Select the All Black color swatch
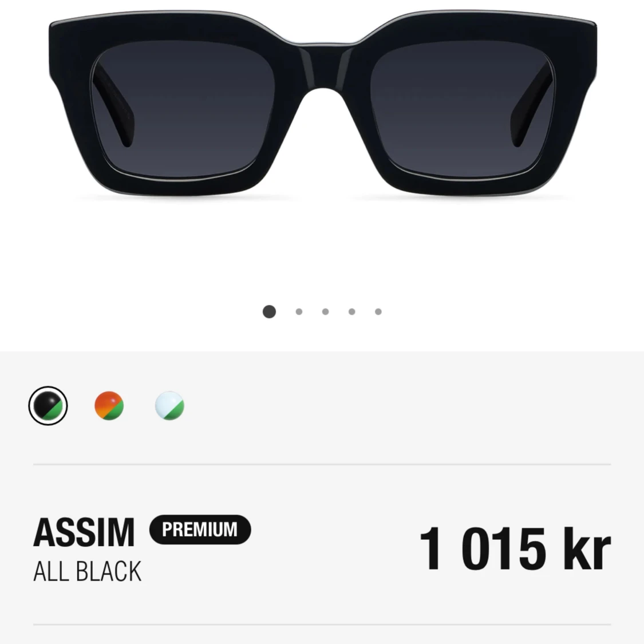The height and width of the screenshot is (644, 644). tap(48, 406)
